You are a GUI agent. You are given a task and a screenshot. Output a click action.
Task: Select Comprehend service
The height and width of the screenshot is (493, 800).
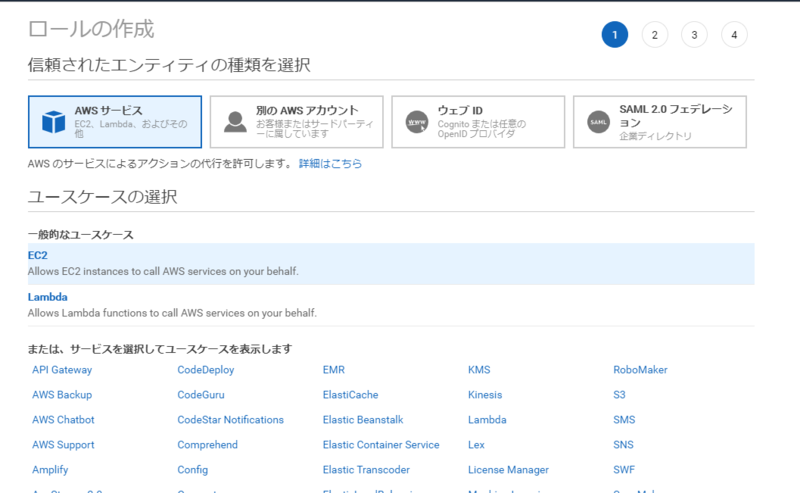[208, 445]
